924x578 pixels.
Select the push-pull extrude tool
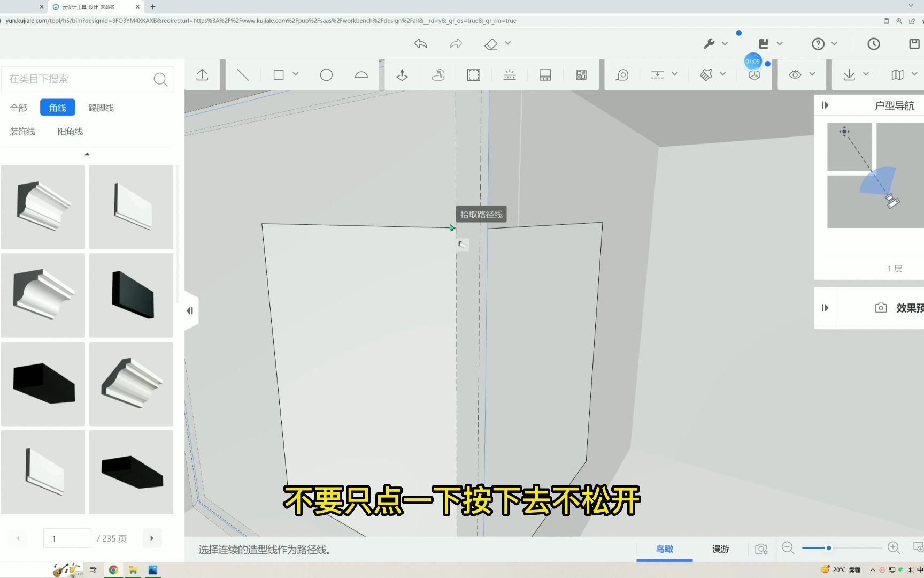[x=402, y=75]
